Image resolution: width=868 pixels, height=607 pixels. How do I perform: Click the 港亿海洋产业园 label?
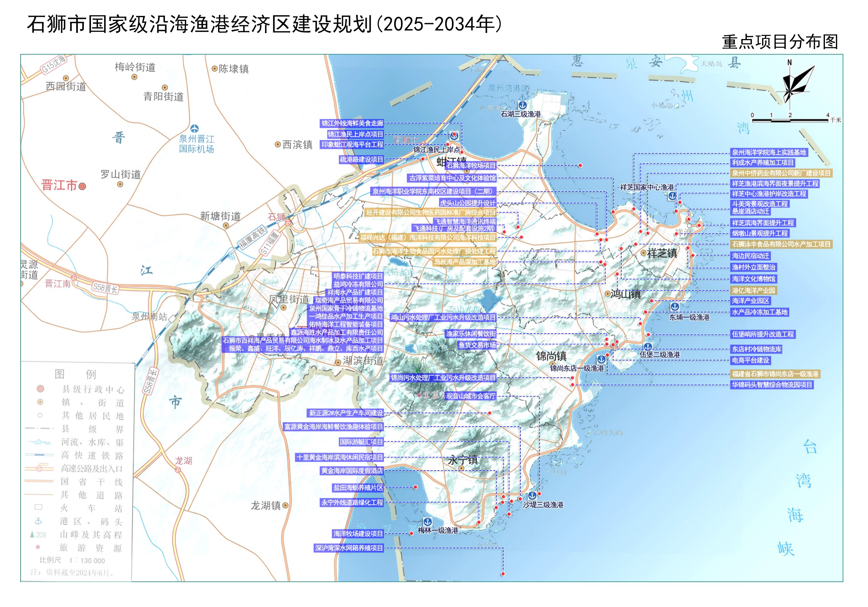pos(753,291)
